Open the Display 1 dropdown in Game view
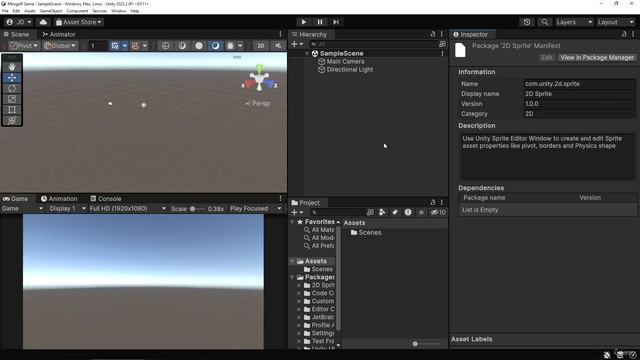The width and height of the screenshot is (640, 360). 67,209
